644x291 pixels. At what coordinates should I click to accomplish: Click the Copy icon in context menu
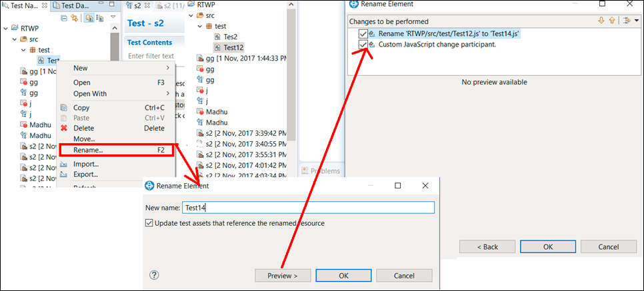tap(63, 107)
